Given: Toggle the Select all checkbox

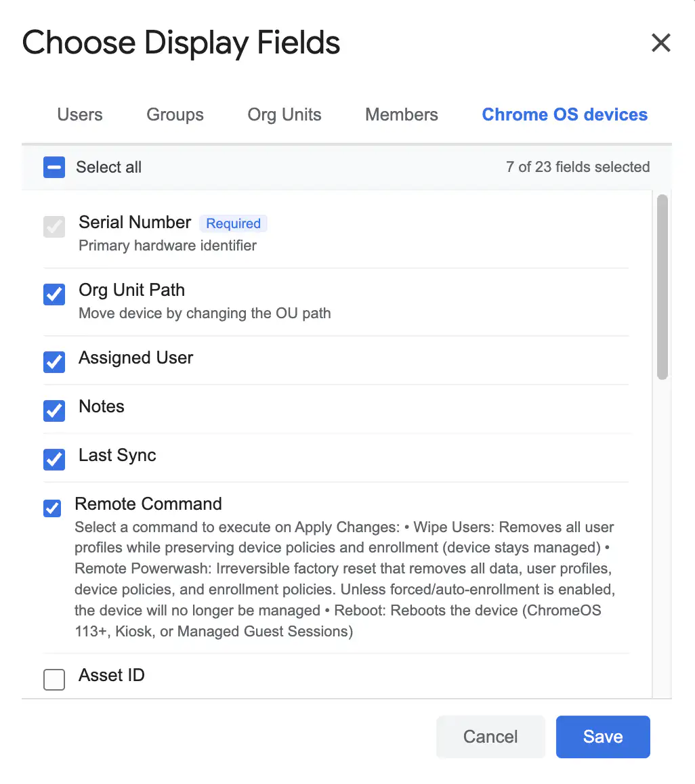Looking at the screenshot, I should tap(54, 167).
